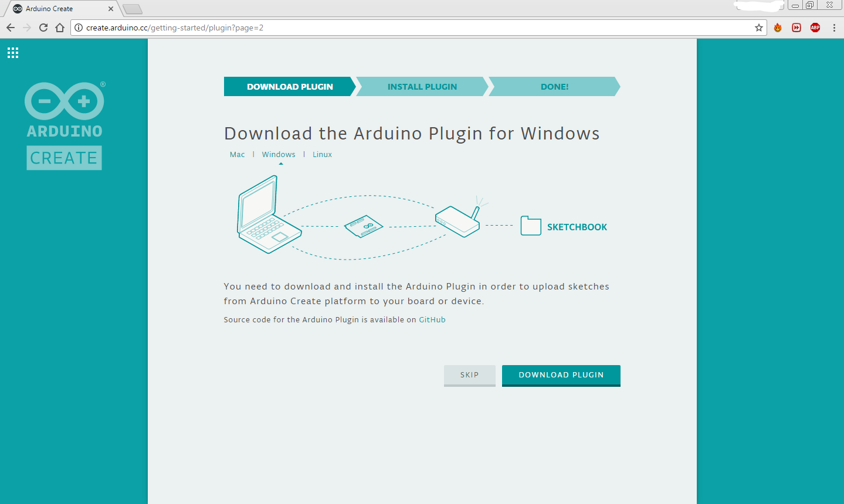Click the fast-forward extension icon

796,28
